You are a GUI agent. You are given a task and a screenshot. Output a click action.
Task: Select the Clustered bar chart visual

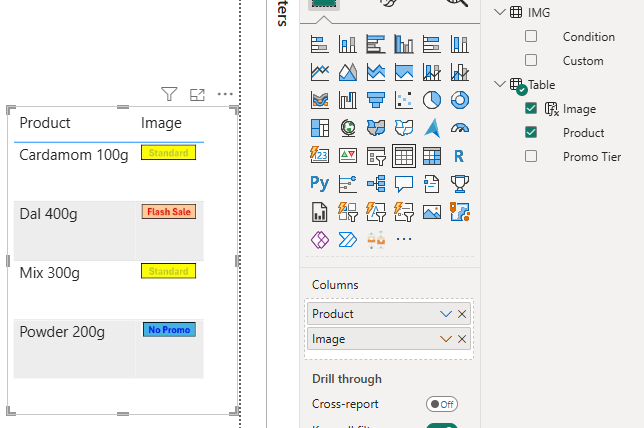(376, 44)
